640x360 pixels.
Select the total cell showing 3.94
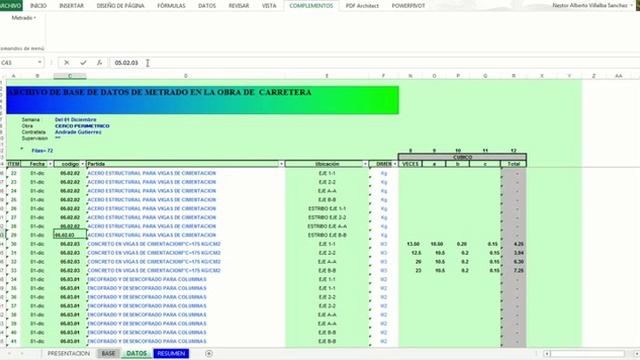513,253
